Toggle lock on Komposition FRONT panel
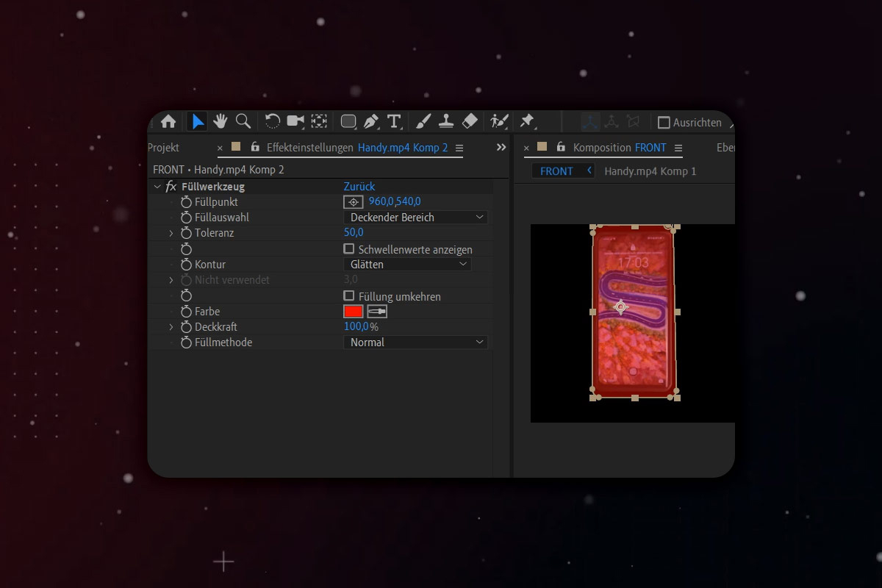Viewport: 882px width, 588px height. pyautogui.click(x=561, y=147)
